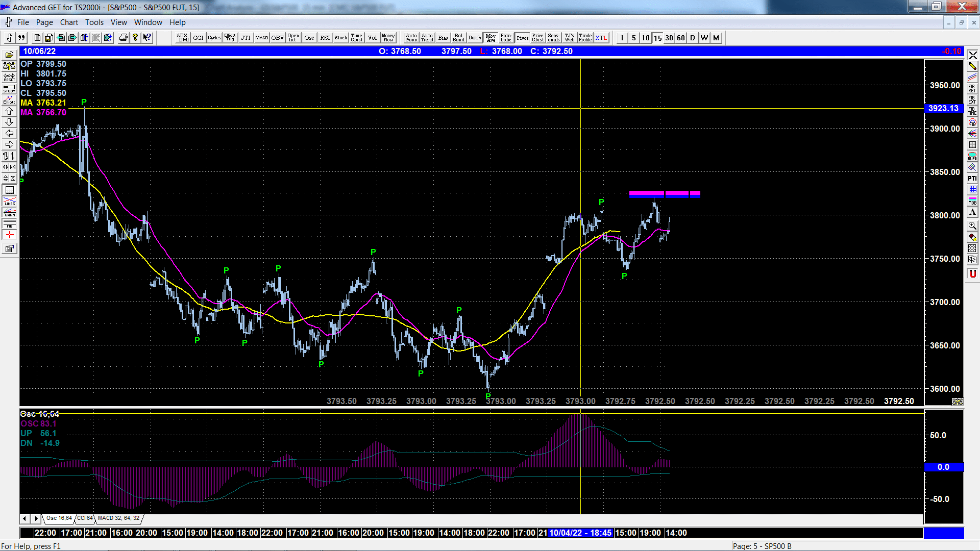980x551 pixels.
Task: Open the Chart menu
Action: coord(69,22)
